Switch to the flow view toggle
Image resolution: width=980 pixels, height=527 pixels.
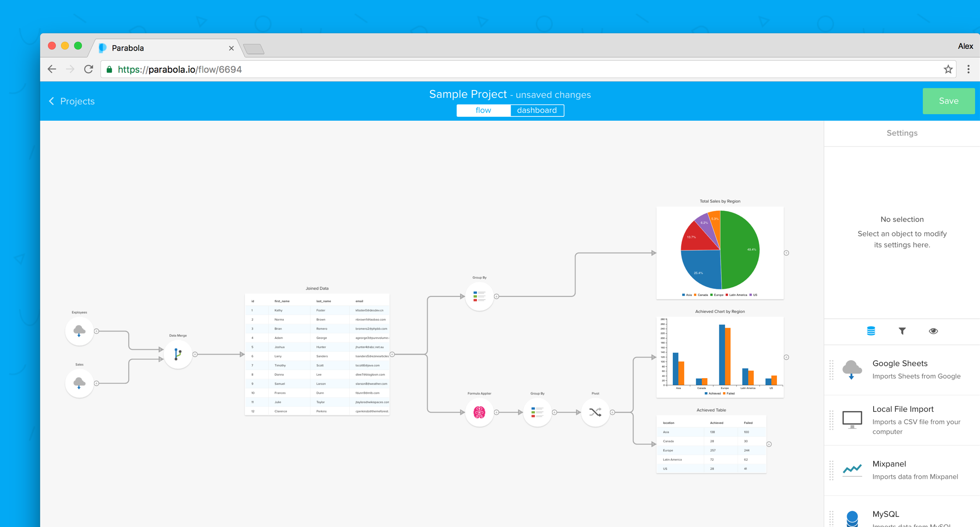click(483, 110)
